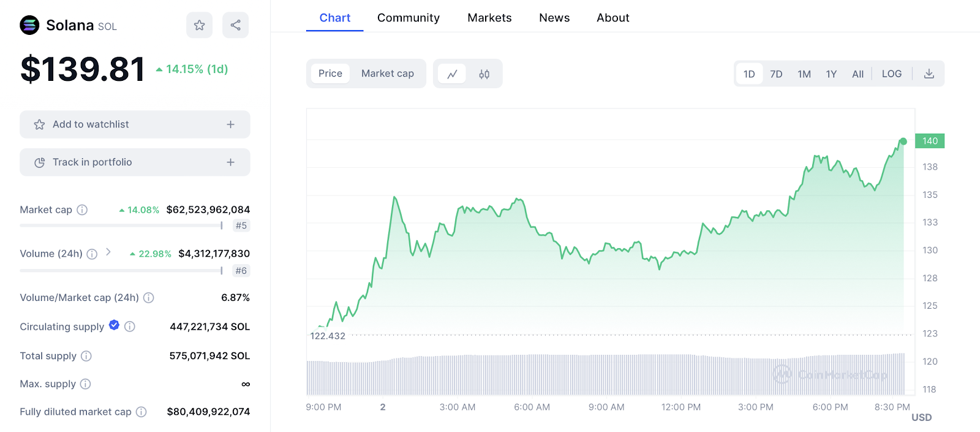Open the Volume/Market cap (24h) info icon
The width and height of the screenshot is (980, 432).
[148, 298]
